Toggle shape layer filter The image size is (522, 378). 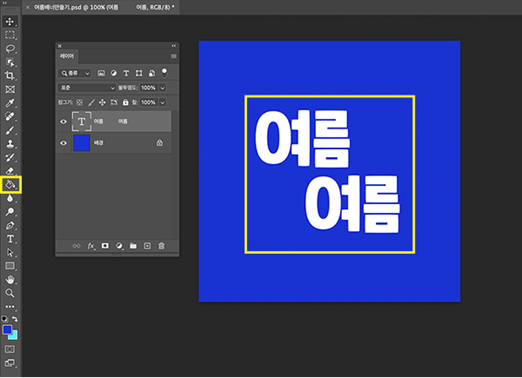point(139,73)
